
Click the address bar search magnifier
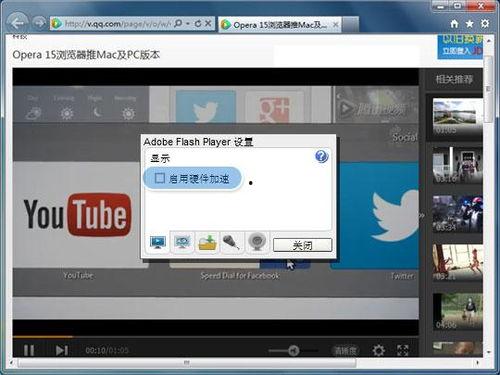tap(178, 23)
